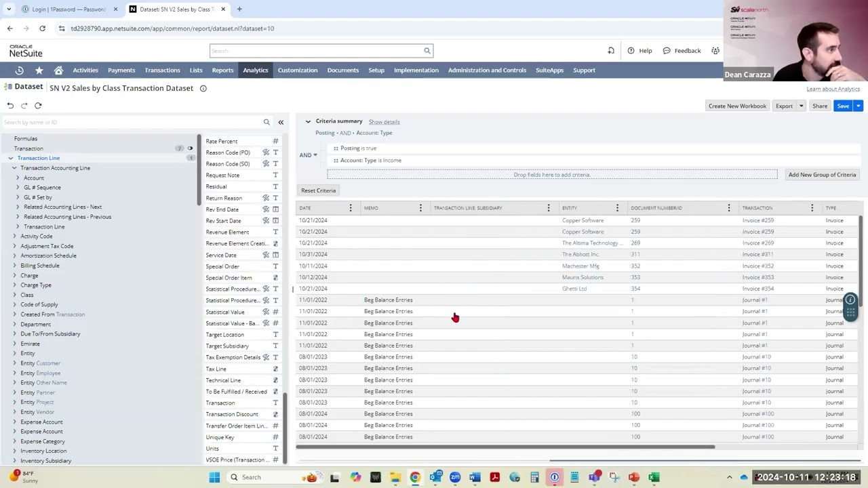Open the Show details link
This screenshot has width=868, height=488.
(x=384, y=122)
